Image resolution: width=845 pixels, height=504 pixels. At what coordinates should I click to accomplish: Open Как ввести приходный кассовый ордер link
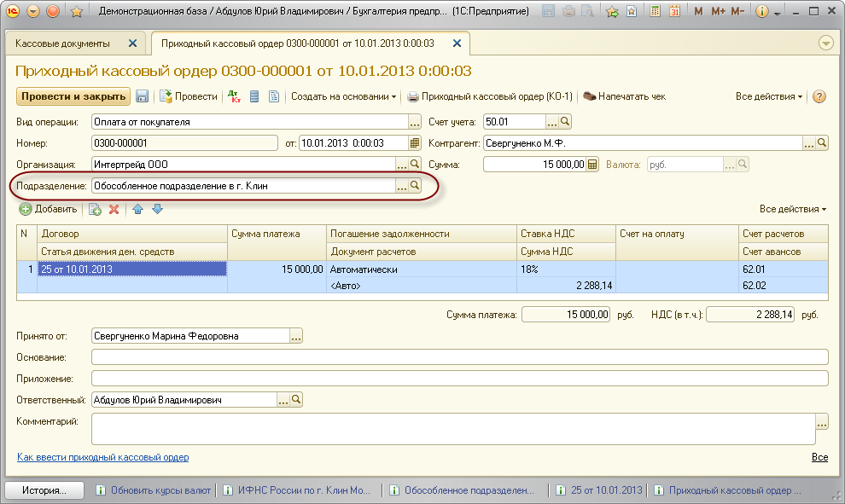click(x=103, y=457)
